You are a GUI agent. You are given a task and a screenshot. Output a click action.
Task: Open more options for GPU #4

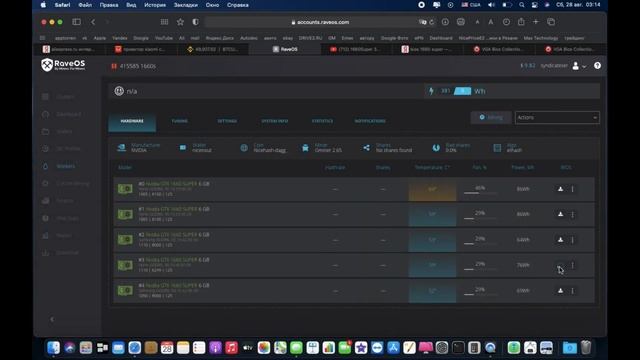pos(572,291)
